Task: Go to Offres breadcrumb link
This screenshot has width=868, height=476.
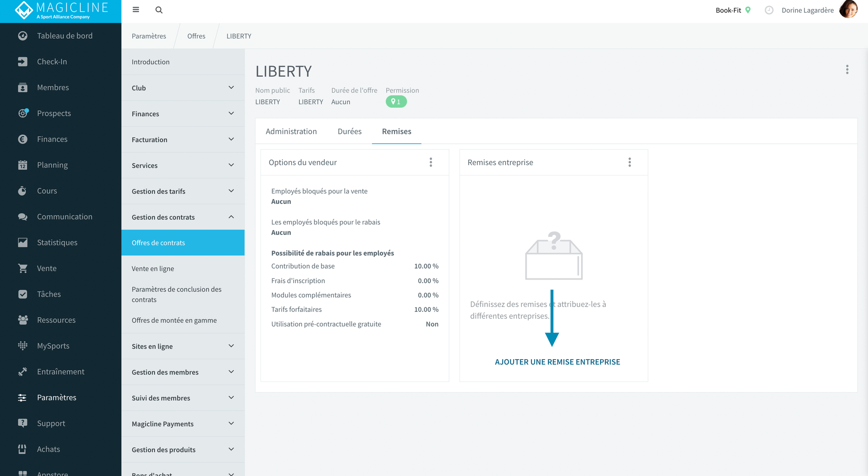Action: (196, 36)
